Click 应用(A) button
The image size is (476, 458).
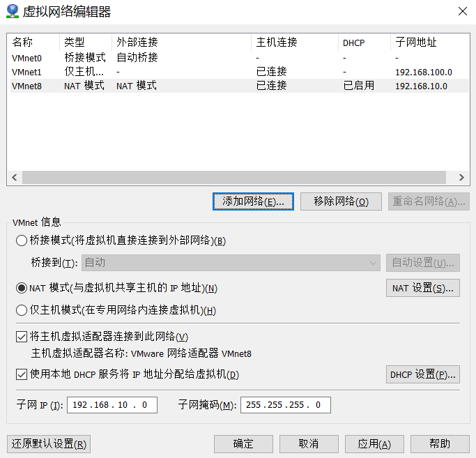coord(374,444)
